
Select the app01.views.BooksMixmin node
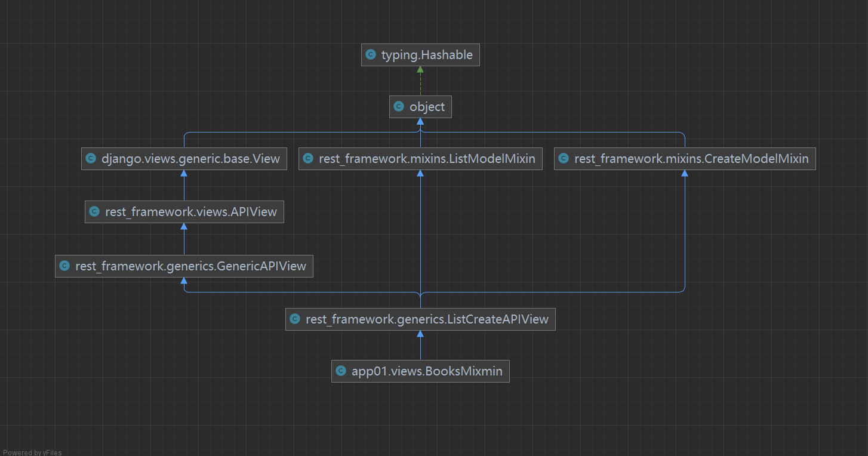coord(420,371)
